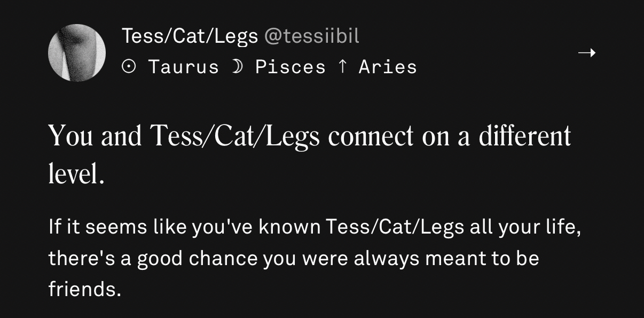Click "Tess/Cat/Legs" in the large headline
This screenshot has height=318, width=644.
point(235,136)
